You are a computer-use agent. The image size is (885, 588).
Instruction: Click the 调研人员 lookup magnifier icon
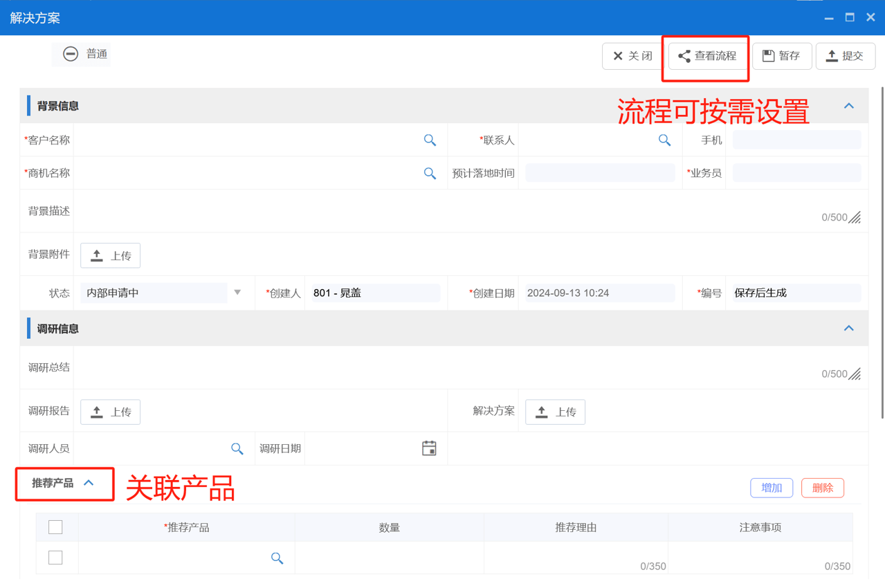(237, 448)
